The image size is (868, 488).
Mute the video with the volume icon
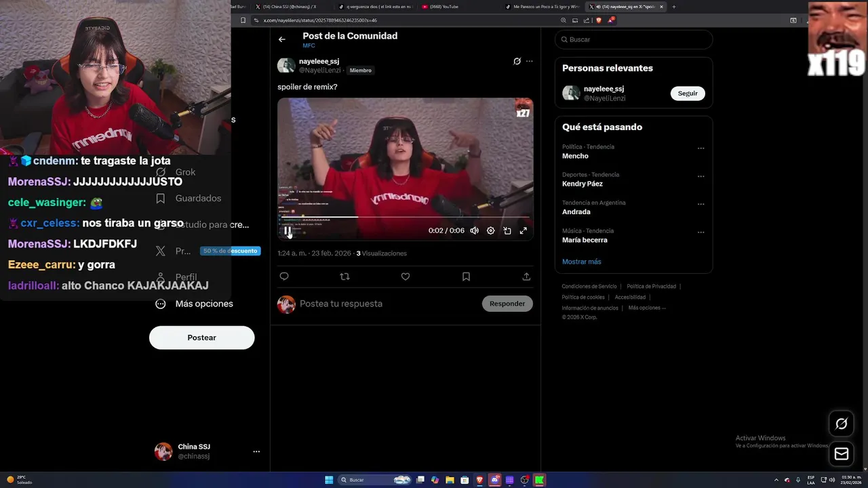click(474, 230)
